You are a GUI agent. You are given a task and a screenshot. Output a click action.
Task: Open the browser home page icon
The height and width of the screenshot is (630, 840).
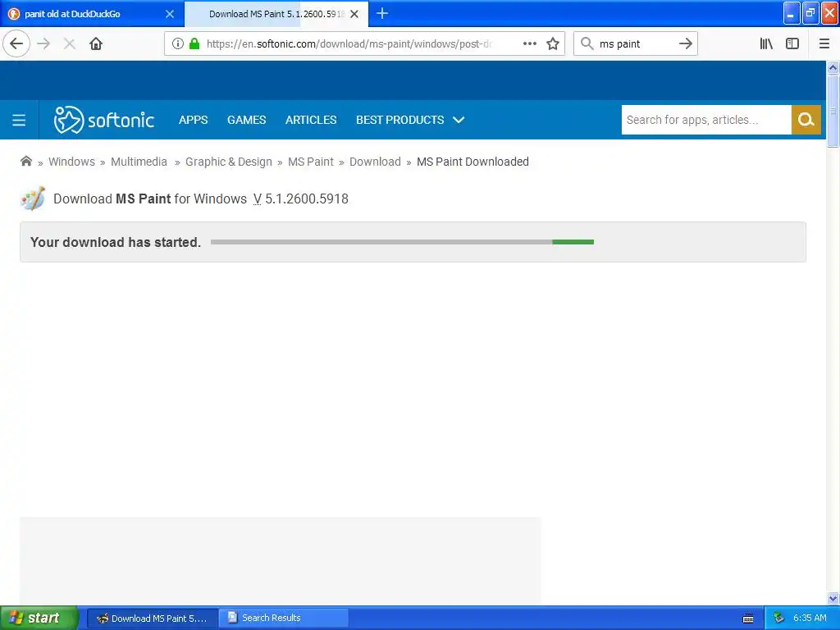pyautogui.click(x=96, y=43)
